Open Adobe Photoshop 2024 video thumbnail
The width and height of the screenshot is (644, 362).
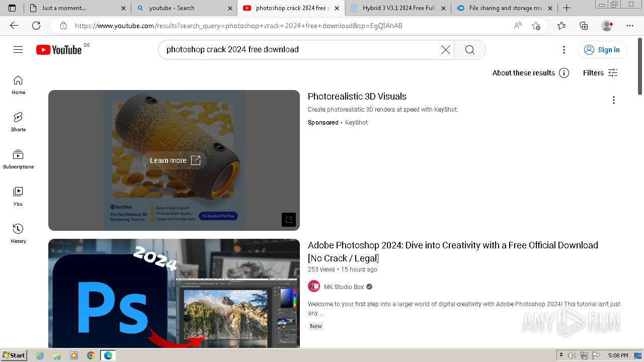174,293
